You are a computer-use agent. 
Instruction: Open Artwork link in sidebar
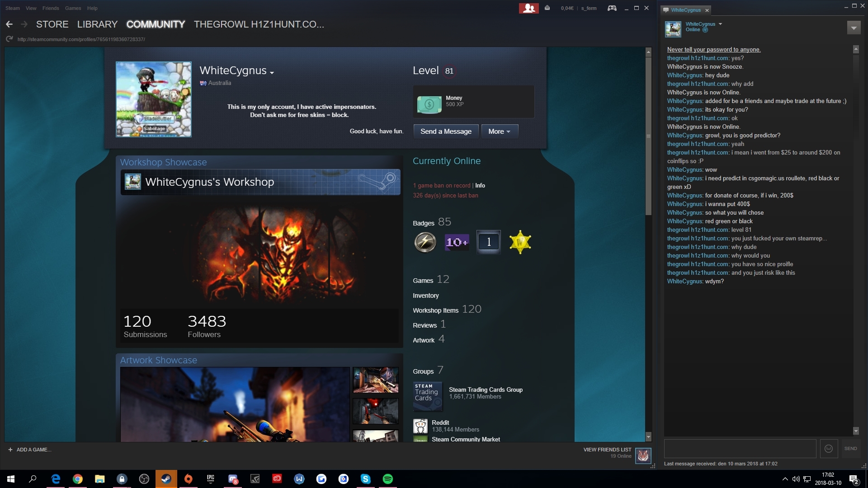[x=423, y=340]
